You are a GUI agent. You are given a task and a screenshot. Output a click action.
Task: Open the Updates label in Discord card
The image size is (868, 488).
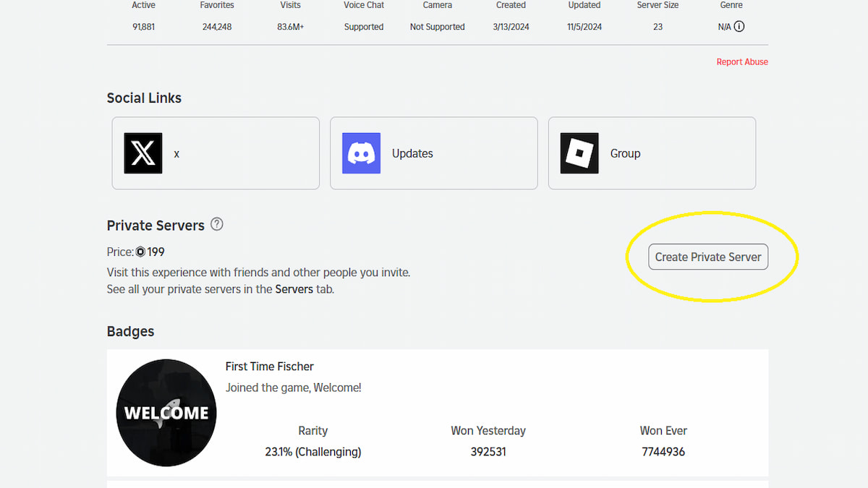click(x=412, y=153)
